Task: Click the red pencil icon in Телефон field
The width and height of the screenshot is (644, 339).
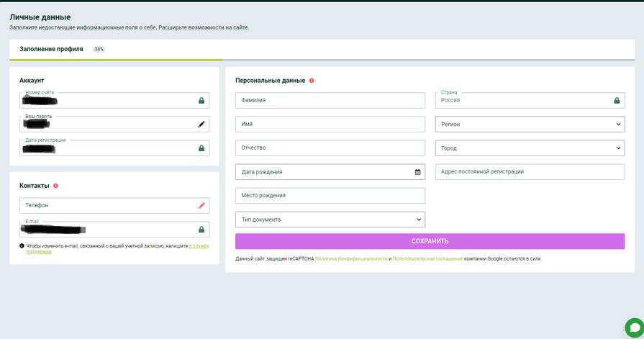Action: click(x=201, y=205)
